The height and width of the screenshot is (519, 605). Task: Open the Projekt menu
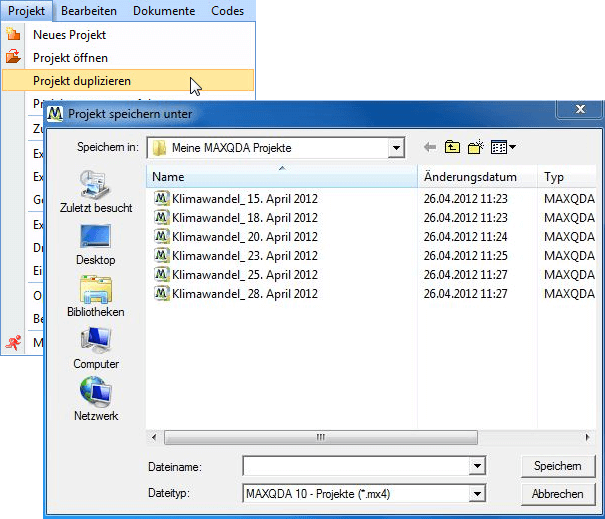pos(26,11)
